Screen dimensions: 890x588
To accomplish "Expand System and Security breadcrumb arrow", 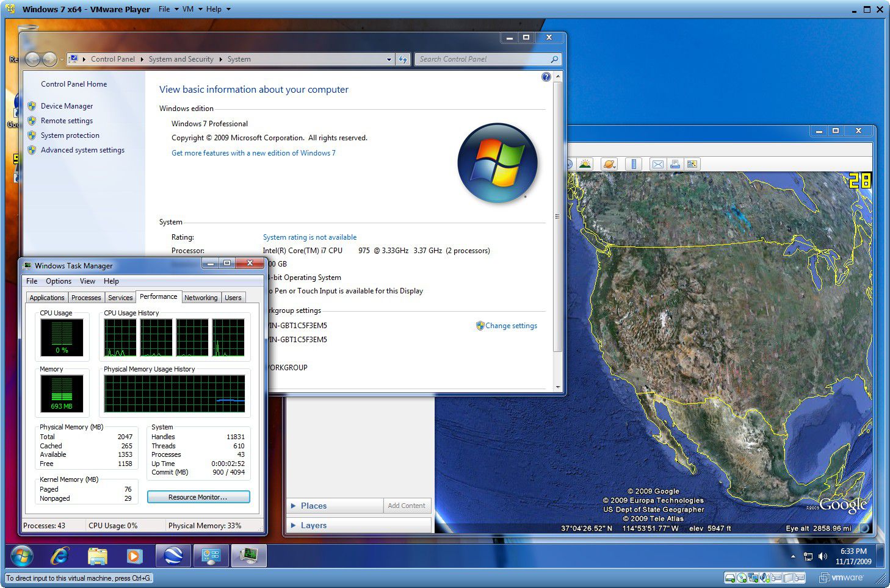I will point(220,59).
